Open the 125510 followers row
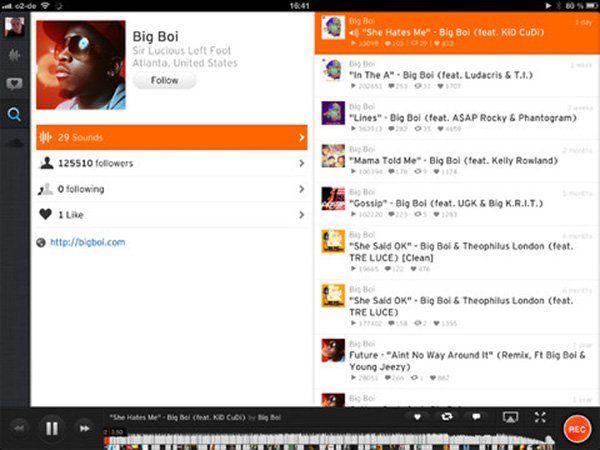 [172, 163]
